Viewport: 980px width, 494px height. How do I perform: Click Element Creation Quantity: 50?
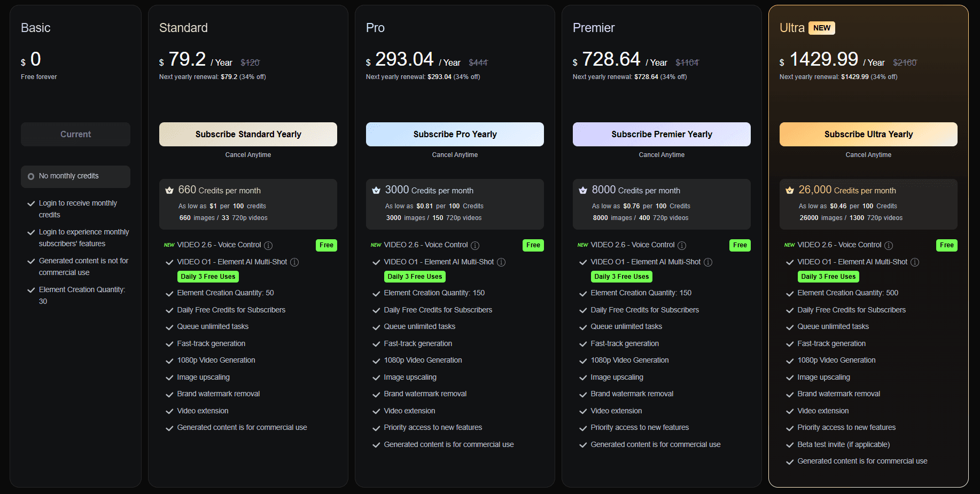[x=225, y=293]
